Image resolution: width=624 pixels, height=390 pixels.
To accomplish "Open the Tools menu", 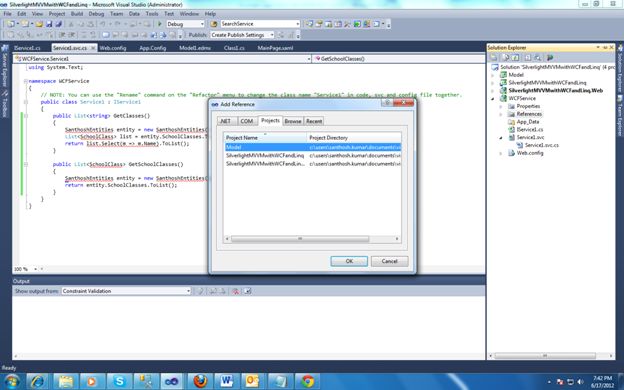I will point(152,14).
